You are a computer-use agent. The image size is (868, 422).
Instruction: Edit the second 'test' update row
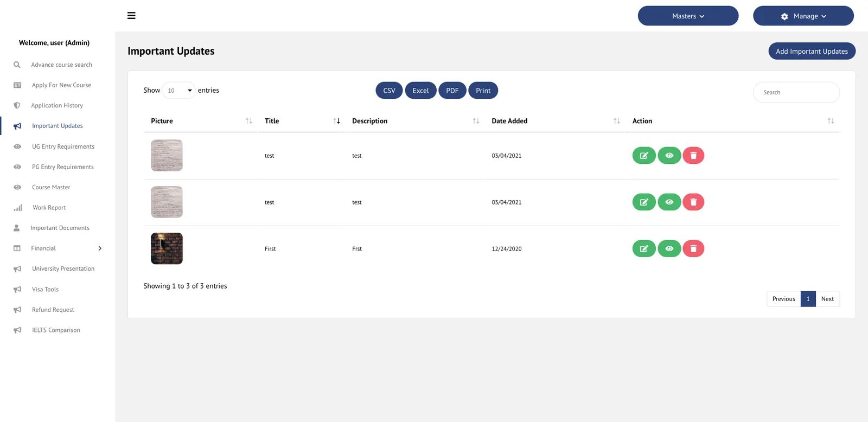pyautogui.click(x=644, y=202)
